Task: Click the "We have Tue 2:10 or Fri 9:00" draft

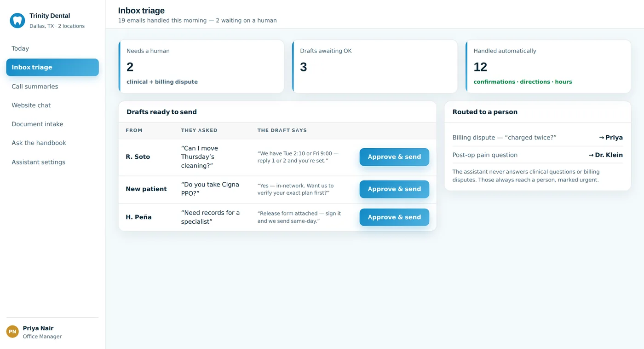Action: (298, 157)
